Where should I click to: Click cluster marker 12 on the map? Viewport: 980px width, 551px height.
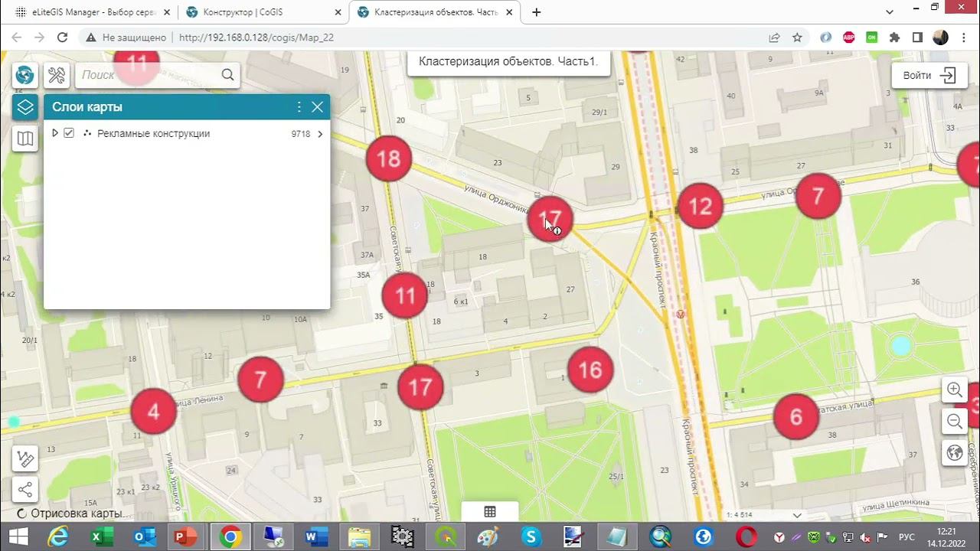(x=701, y=206)
